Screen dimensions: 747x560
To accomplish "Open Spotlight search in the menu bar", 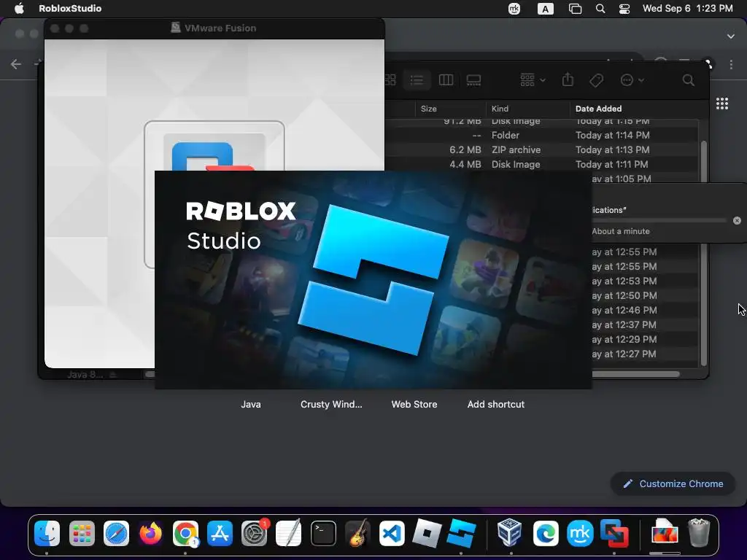I will click(x=600, y=9).
